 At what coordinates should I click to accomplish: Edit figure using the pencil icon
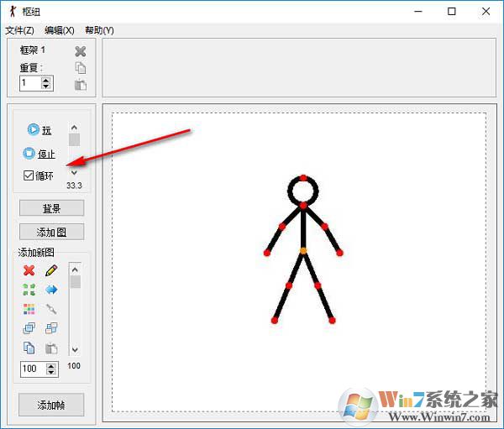click(51, 270)
